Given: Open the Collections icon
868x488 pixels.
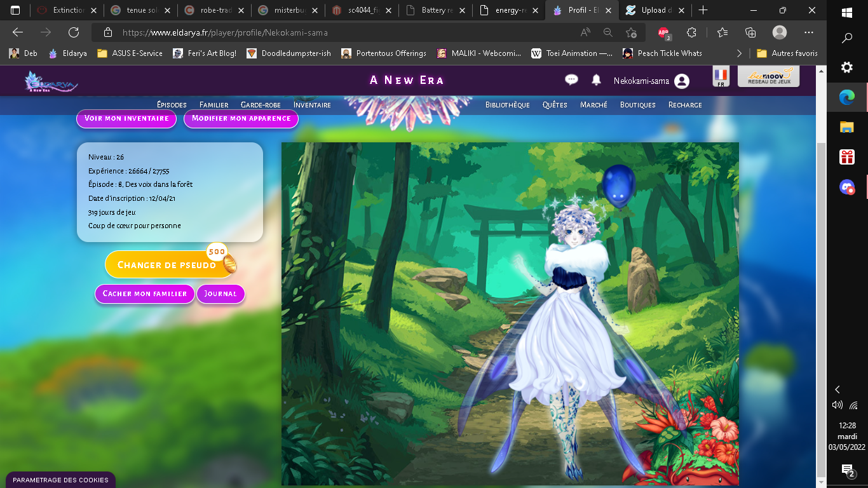Looking at the screenshot, I should (x=750, y=32).
